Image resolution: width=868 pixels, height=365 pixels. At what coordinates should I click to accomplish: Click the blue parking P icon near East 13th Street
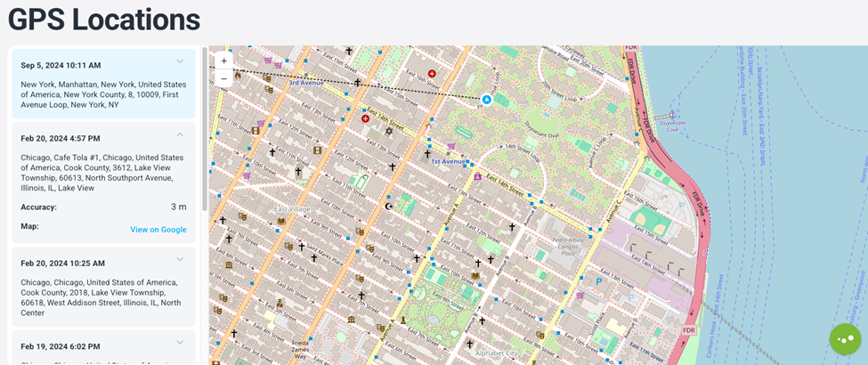click(x=598, y=282)
